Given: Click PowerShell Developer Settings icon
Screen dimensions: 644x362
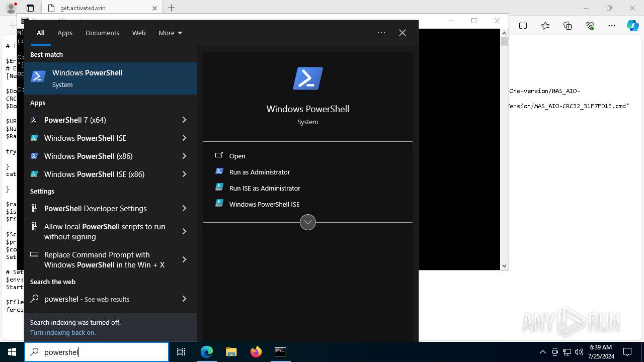Looking at the screenshot, I should 34,208.
